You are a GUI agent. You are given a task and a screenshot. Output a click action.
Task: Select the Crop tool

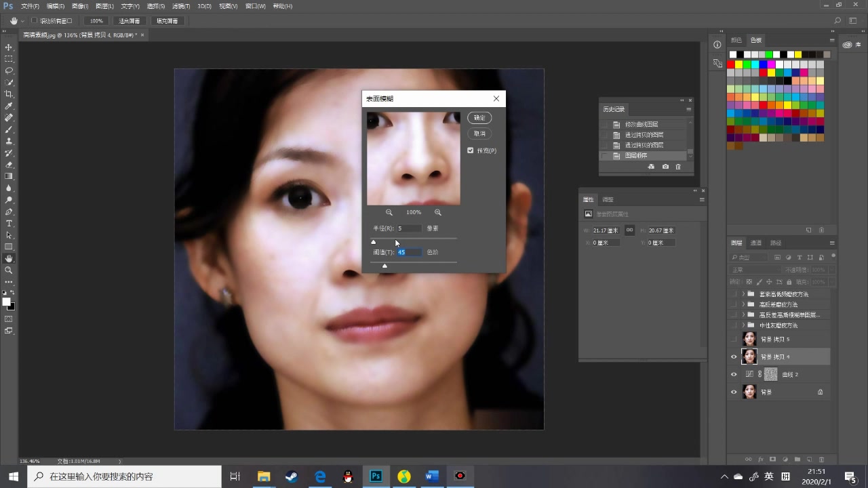(9, 94)
